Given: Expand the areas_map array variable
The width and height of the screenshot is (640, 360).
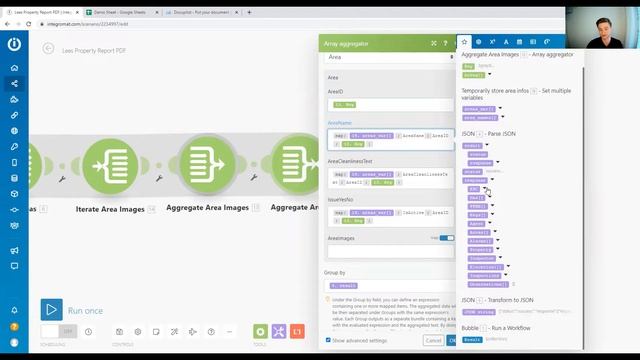Looking at the screenshot, I should point(500,109).
